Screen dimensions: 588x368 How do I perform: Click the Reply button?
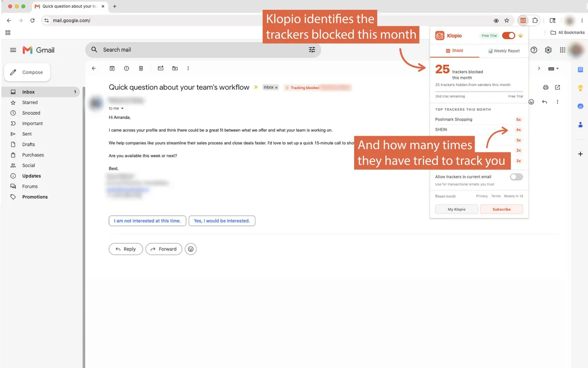coord(125,249)
